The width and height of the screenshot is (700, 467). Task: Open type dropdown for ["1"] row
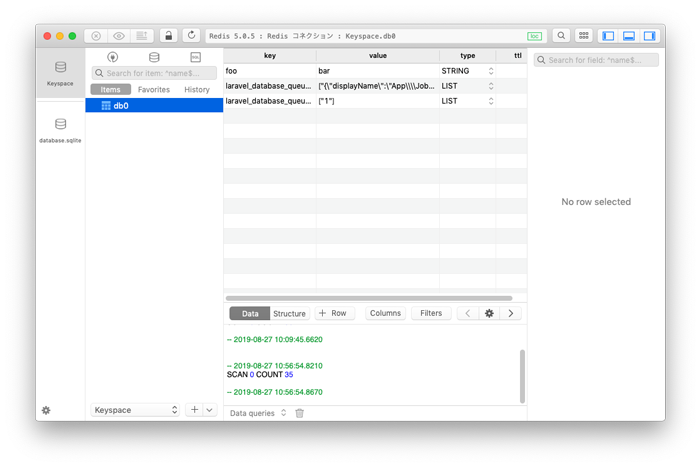[x=491, y=101]
